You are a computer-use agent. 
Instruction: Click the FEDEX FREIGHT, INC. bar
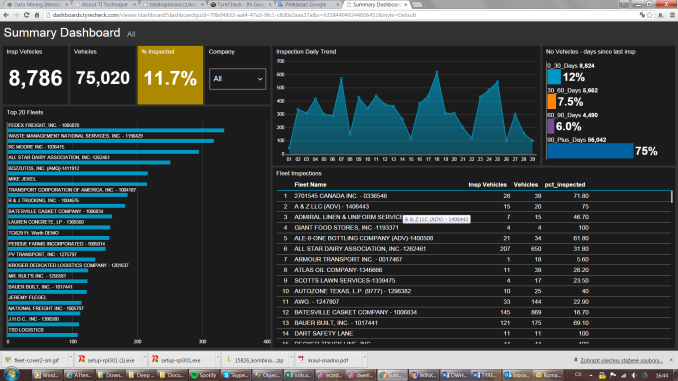coord(116,130)
